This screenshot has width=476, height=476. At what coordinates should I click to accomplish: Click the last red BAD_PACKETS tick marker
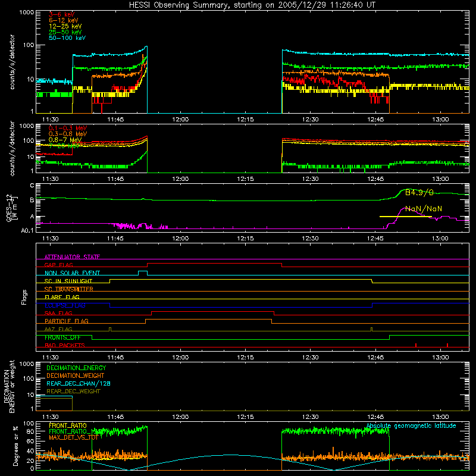pos(447,345)
